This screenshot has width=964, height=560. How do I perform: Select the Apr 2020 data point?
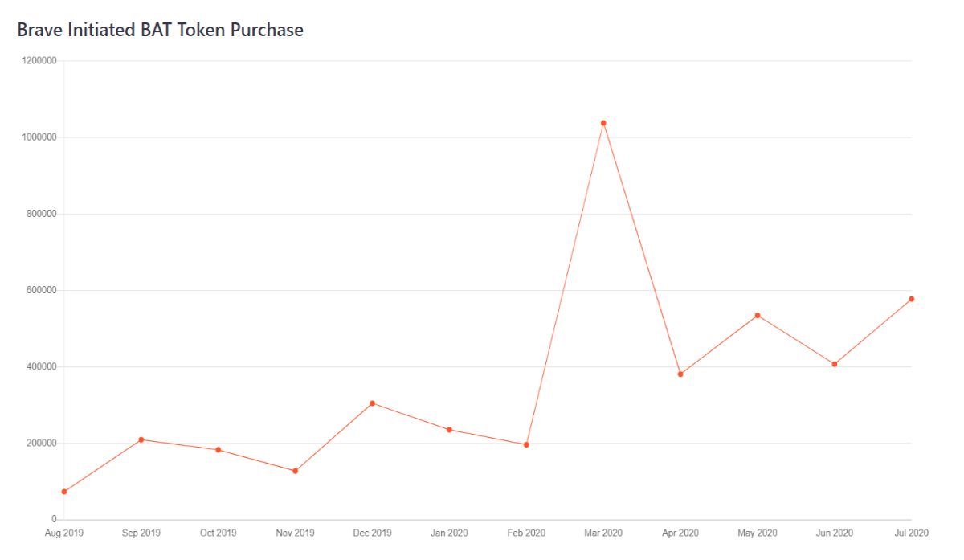pyautogui.click(x=680, y=374)
